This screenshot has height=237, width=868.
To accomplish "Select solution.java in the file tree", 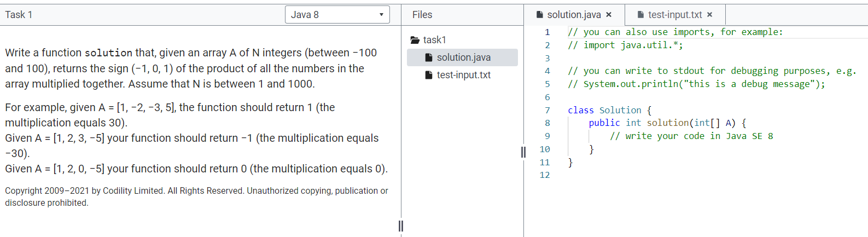I will pos(462,57).
